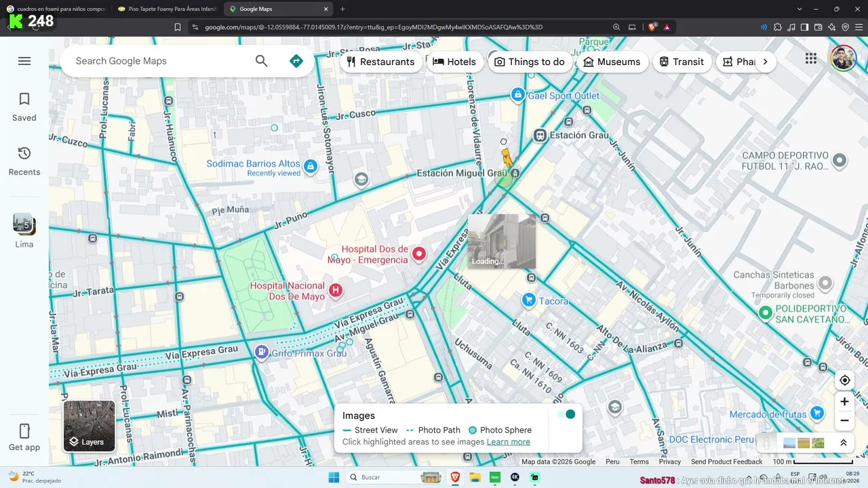Open Saved places in the sidebar
The image size is (868, 488).
(x=24, y=107)
